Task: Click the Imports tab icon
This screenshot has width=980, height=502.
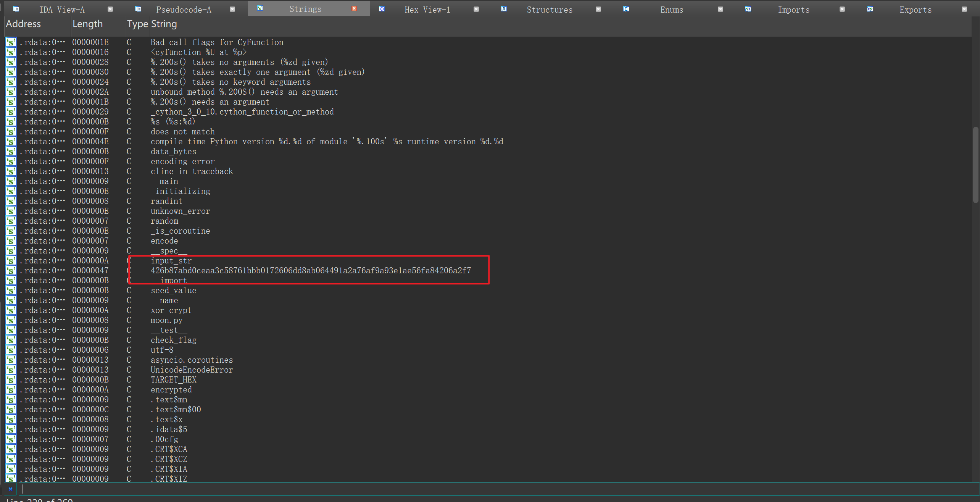Action: [x=748, y=9]
